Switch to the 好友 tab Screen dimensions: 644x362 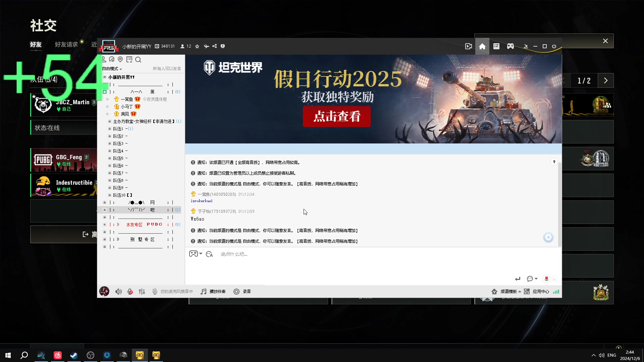(x=35, y=44)
